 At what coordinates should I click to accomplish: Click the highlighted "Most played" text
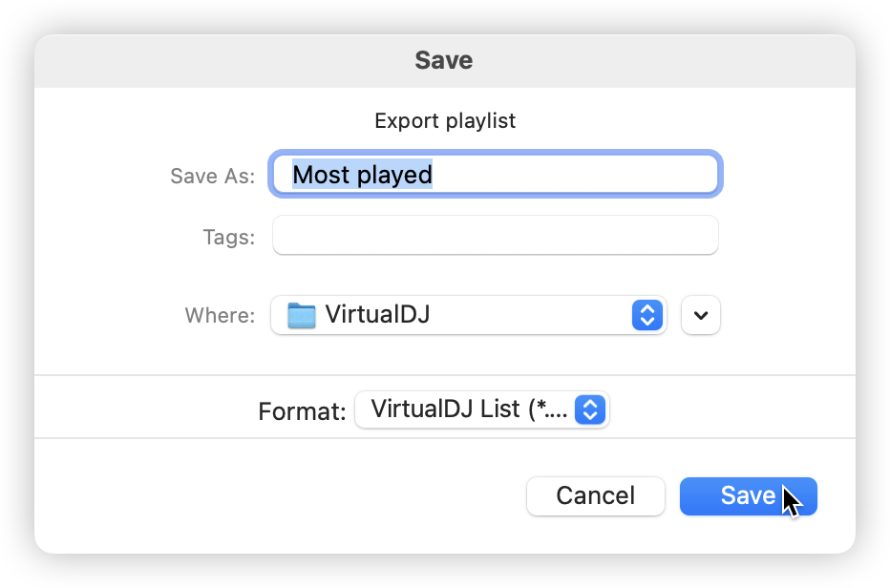pyautogui.click(x=362, y=175)
